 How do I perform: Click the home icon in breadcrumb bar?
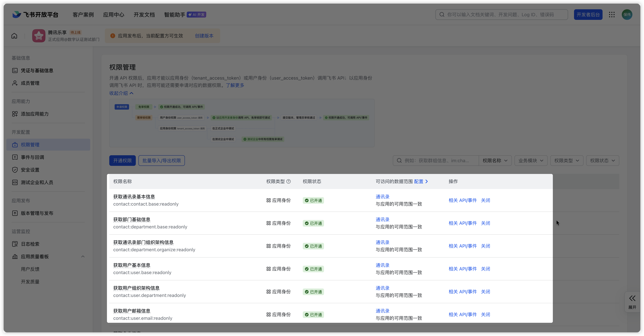(x=14, y=36)
